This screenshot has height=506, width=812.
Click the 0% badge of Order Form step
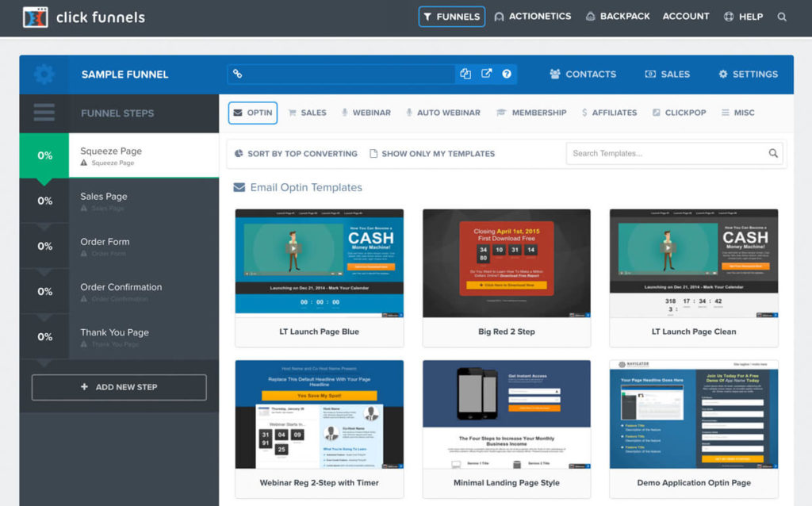44,246
